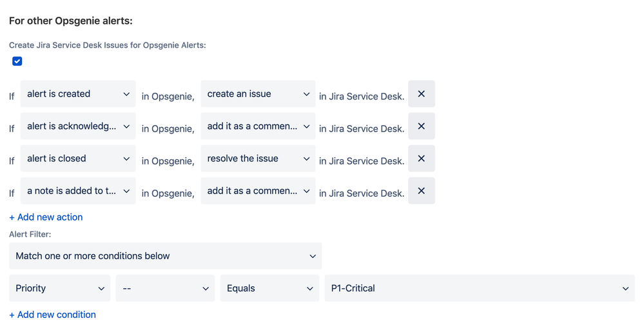Click 'in Opsgenie,' text in alert is created row

click(x=168, y=97)
